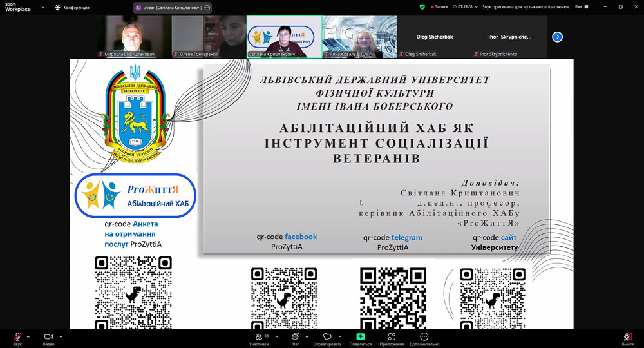
Task: Open Приложения apps button
Action: coord(392,338)
